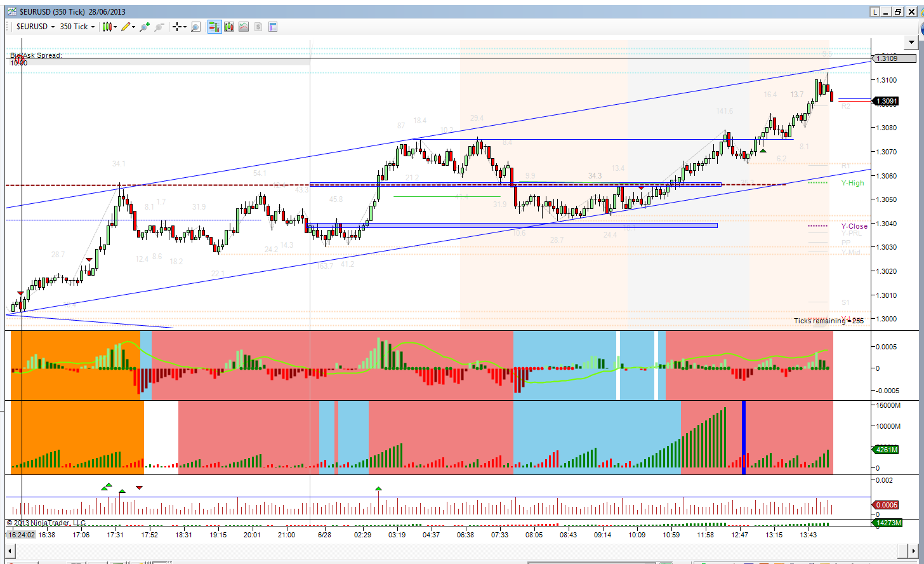Click the 15000M volume axis label
The width and height of the screenshot is (924, 564).
pyautogui.click(x=888, y=405)
